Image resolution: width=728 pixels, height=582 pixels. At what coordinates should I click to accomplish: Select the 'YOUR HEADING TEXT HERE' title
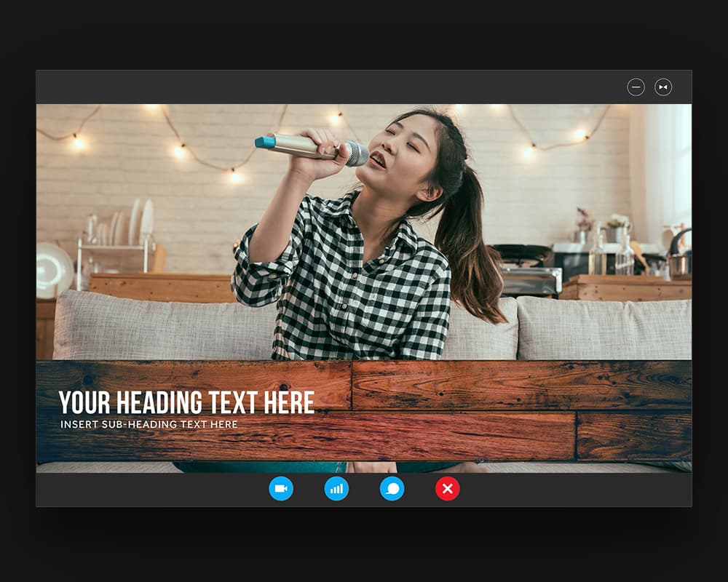click(186, 402)
